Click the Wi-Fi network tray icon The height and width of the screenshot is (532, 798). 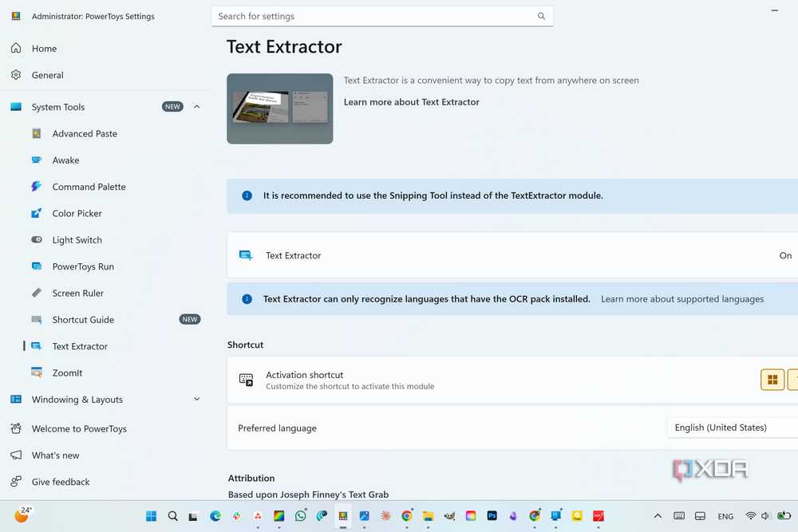pos(750,516)
